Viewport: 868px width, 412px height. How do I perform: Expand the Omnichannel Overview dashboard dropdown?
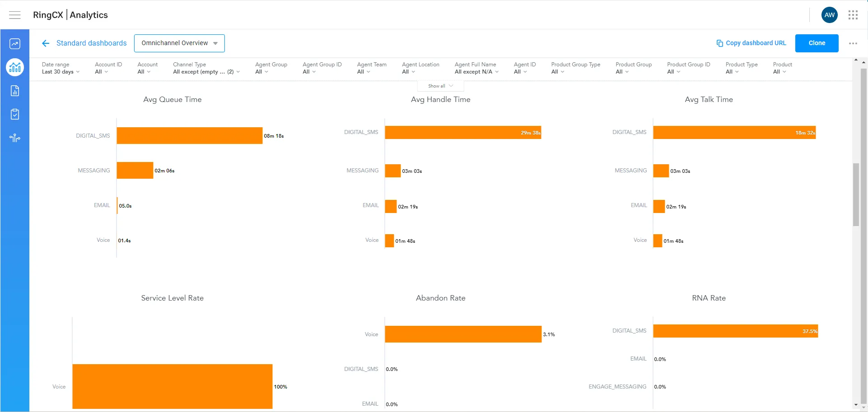179,43
